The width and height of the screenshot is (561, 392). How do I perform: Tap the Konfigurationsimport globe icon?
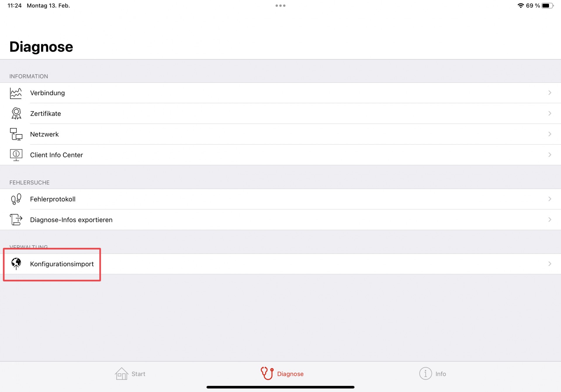coord(16,264)
